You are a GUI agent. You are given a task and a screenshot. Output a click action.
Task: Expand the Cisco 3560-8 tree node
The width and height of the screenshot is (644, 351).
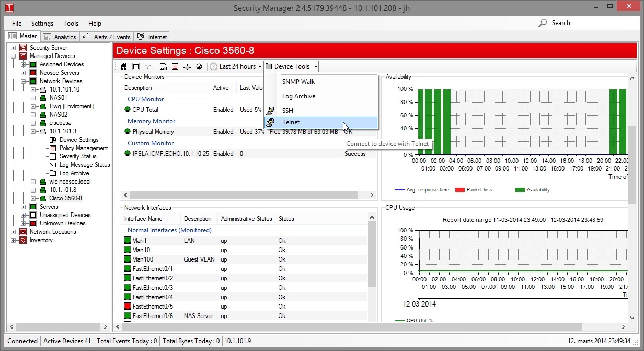pos(33,198)
